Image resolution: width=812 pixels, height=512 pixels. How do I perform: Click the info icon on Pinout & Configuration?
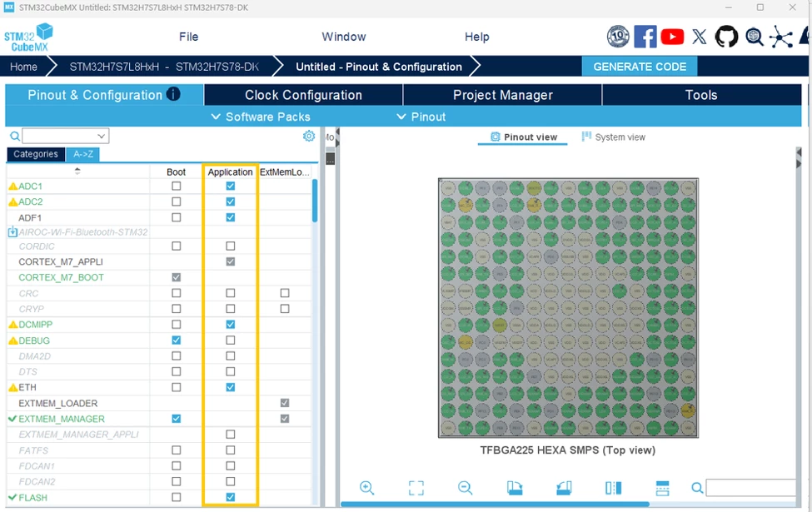tap(173, 94)
